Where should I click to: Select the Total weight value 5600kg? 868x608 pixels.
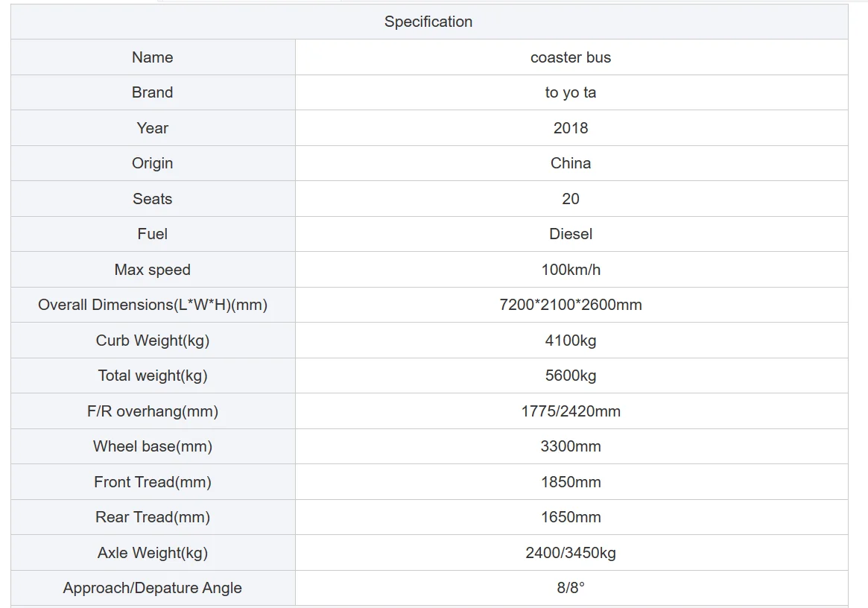pyautogui.click(x=571, y=376)
